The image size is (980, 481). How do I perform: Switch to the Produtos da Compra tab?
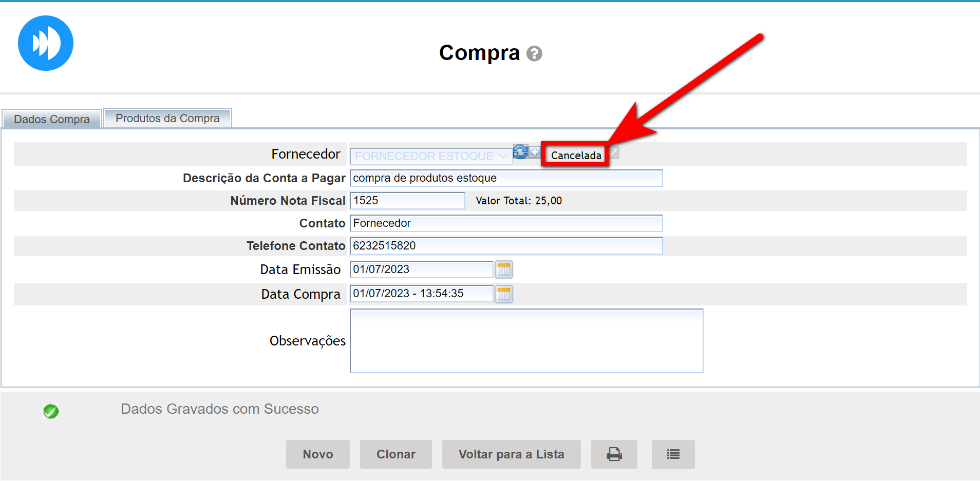tap(167, 119)
